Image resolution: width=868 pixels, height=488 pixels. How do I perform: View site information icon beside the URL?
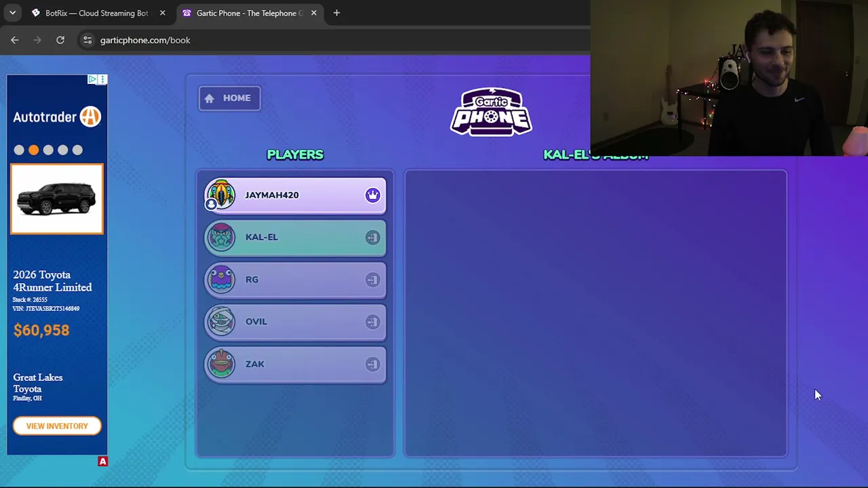(x=87, y=40)
